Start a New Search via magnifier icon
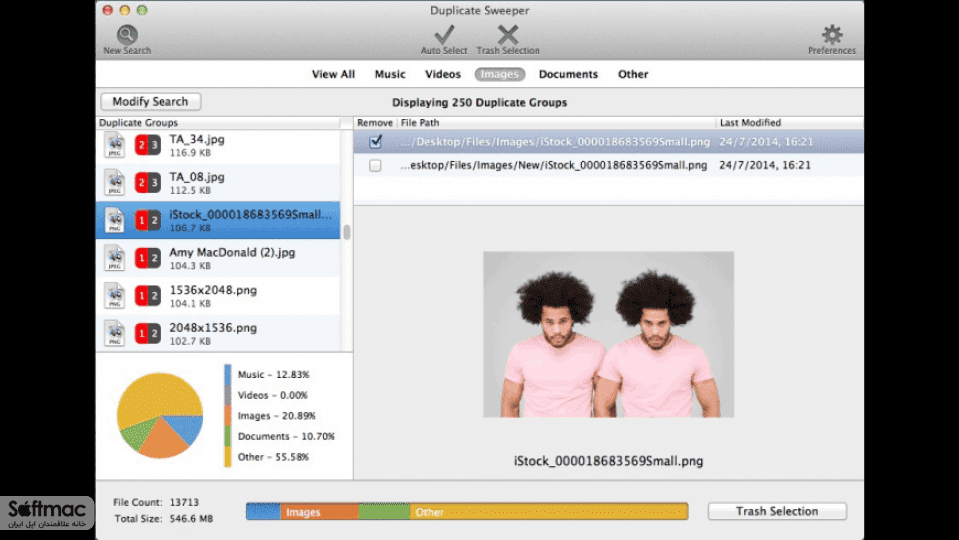 [x=127, y=35]
